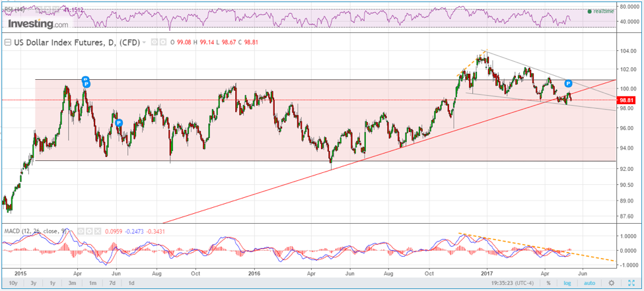This screenshot has height=291, width=644.
Task: Remove the MACD indicator with X icon
Action: click(96, 230)
